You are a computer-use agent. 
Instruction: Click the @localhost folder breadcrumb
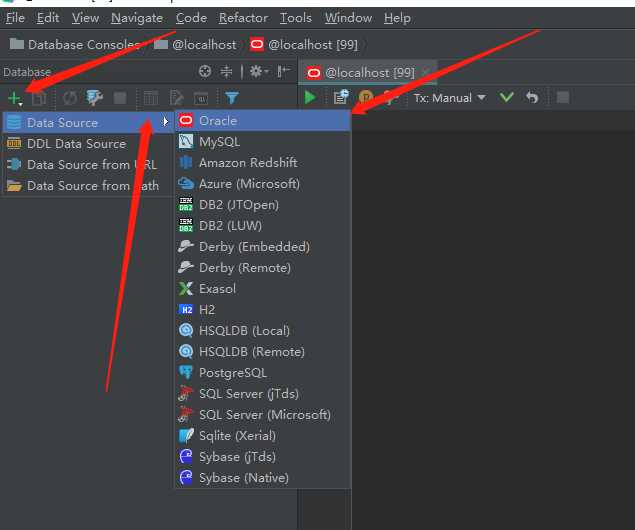195,45
